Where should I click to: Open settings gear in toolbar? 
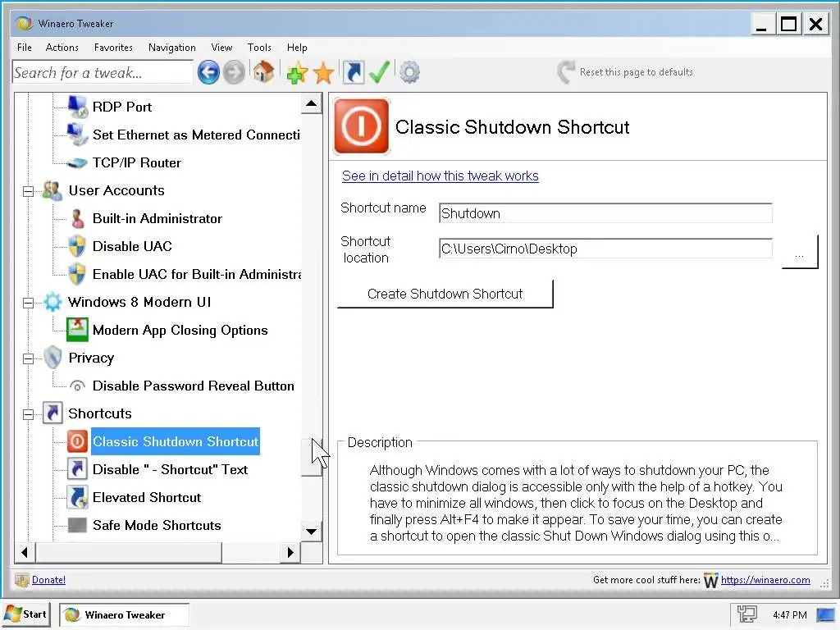pyautogui.click(x=410, y=72)
